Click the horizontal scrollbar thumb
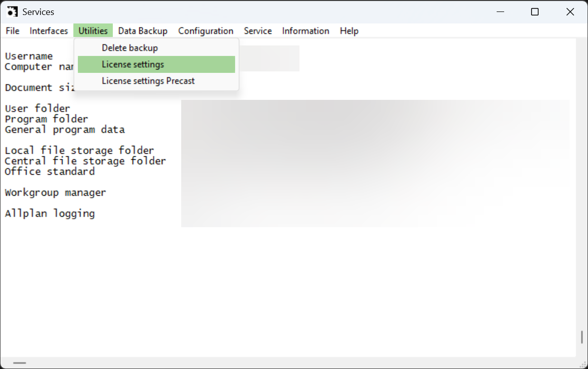 [19, 363]
